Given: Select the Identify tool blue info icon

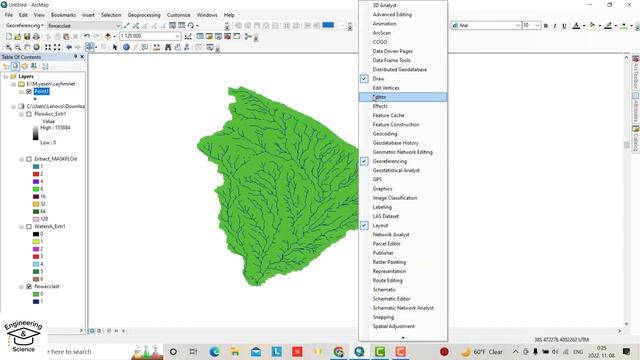Looking at the screenshot, I should click(126, 47).
